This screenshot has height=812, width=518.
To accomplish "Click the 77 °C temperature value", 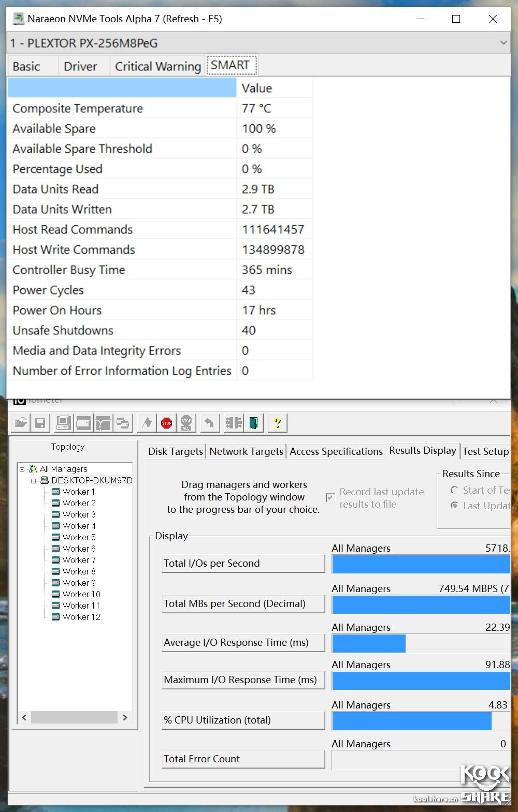I will [x=256, y=108].
